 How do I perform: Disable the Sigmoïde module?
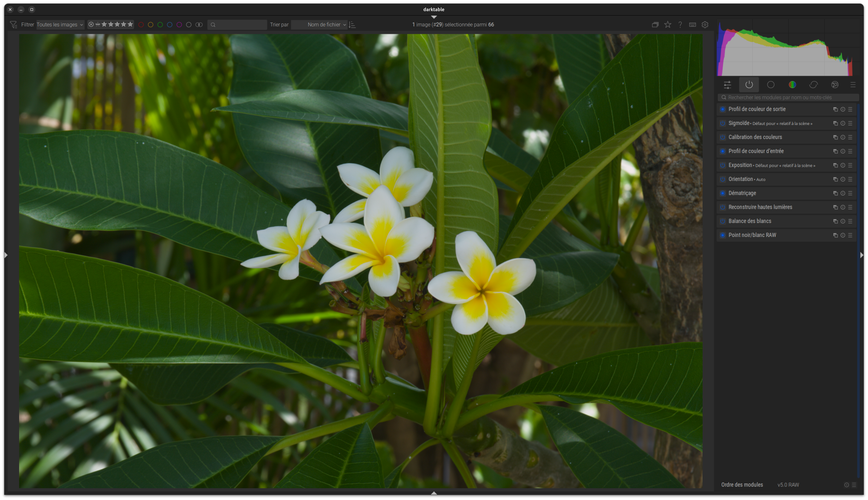point(723,123)
